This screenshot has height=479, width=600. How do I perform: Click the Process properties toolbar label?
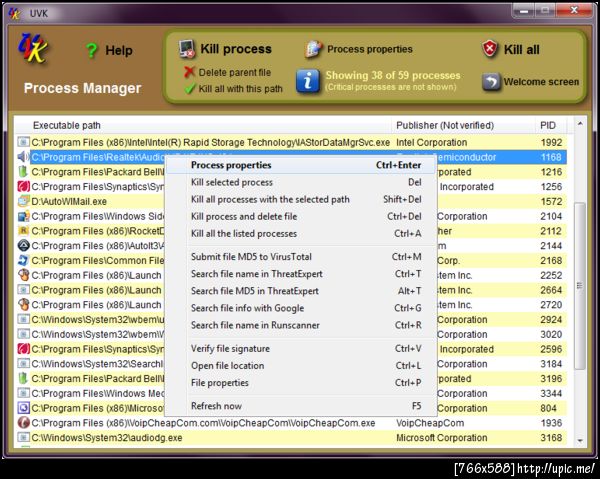coord(370,49)
